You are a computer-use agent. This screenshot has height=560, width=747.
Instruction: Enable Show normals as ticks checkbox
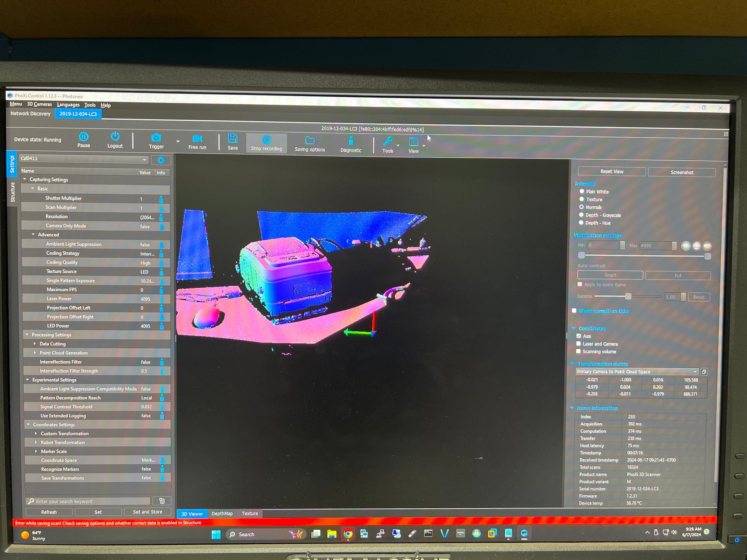tap(574, 311)
